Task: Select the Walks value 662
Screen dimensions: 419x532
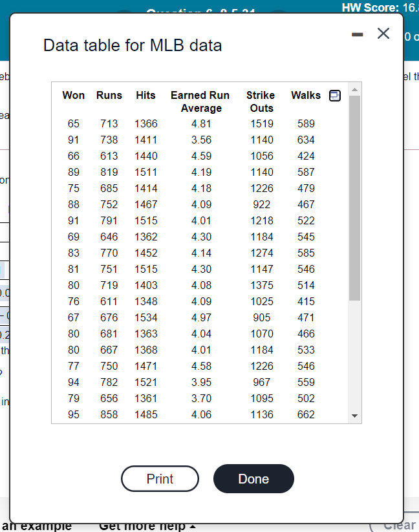Action: coord(306,414)
